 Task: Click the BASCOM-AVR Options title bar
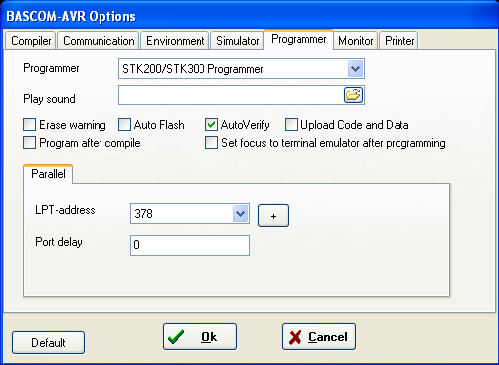click(x=249, y=16)
